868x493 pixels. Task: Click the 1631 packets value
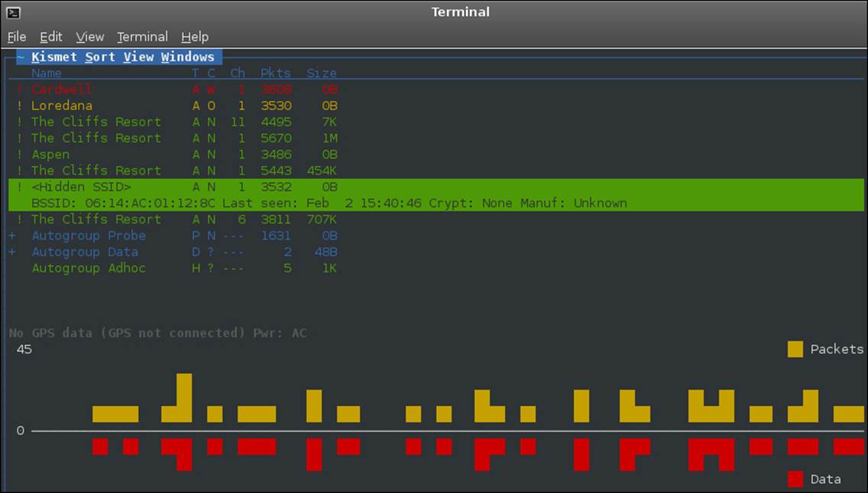pyautogui.click(x=276, y=235)
